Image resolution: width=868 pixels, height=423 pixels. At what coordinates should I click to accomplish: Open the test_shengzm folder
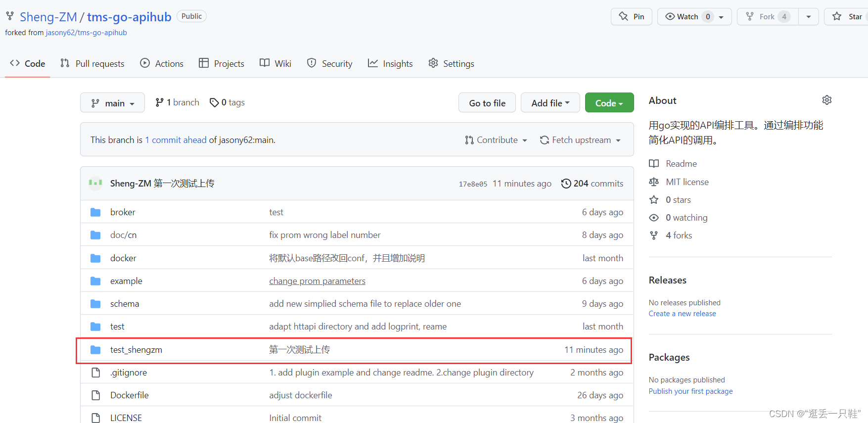(x=136, y=350)
